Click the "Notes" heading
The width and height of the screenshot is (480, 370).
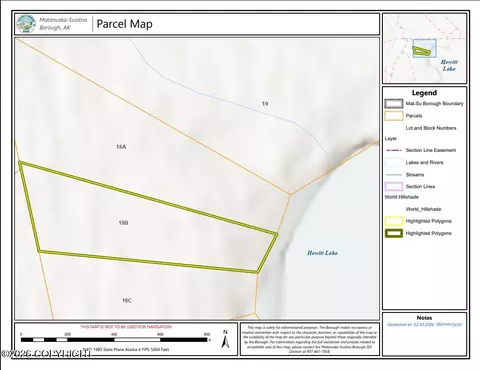click(424, 318)
